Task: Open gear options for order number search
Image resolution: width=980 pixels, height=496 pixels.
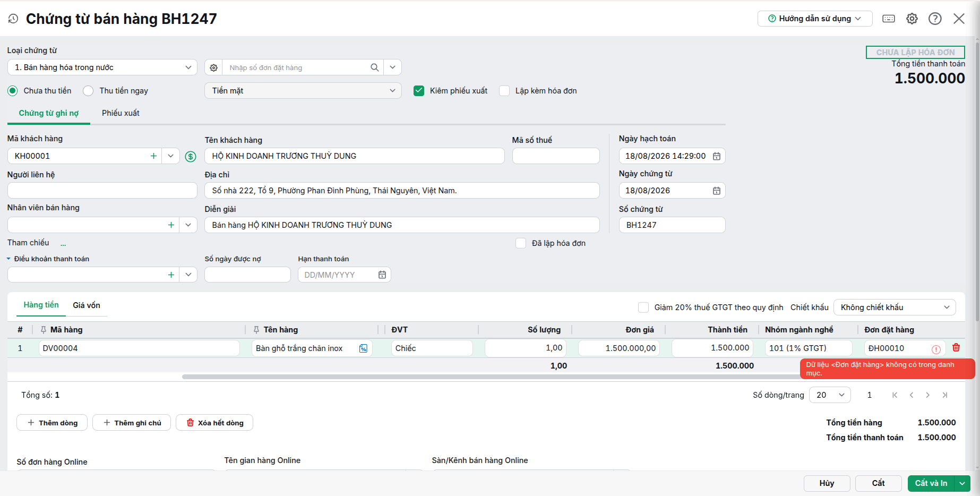Action: click(213, 67)
